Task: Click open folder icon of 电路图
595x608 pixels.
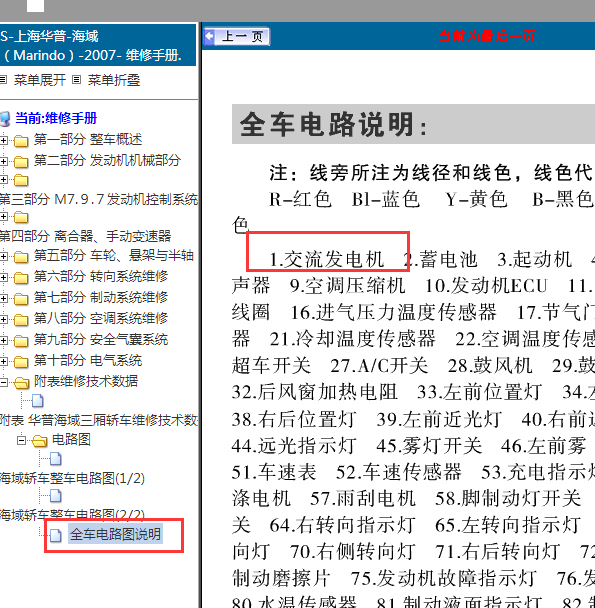Action: [x=40, y=441]
